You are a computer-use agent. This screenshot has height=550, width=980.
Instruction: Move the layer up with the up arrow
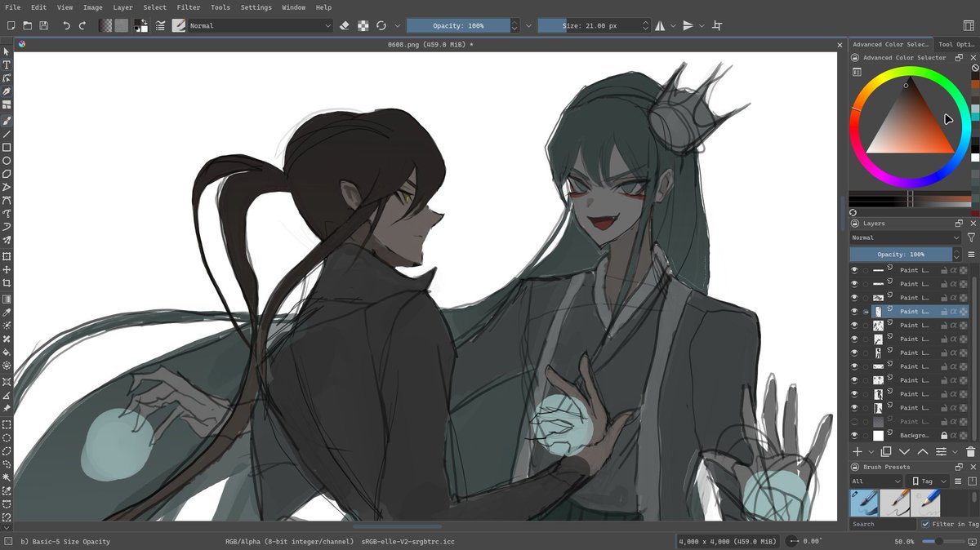(923, 451)
